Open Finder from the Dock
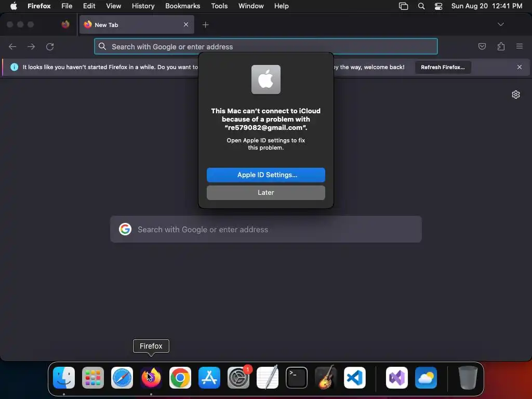The image size is (532, 399). (64, 378)
